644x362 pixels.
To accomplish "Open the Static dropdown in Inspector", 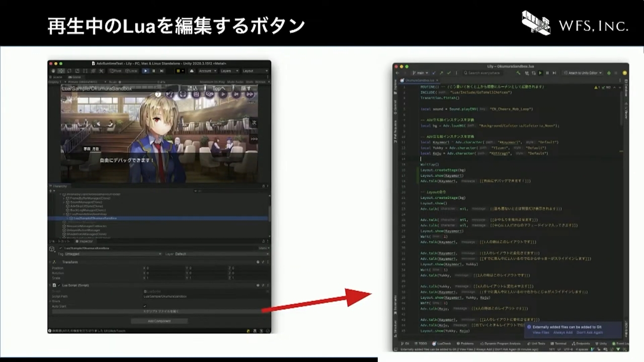I will click(x=264, y=248).
